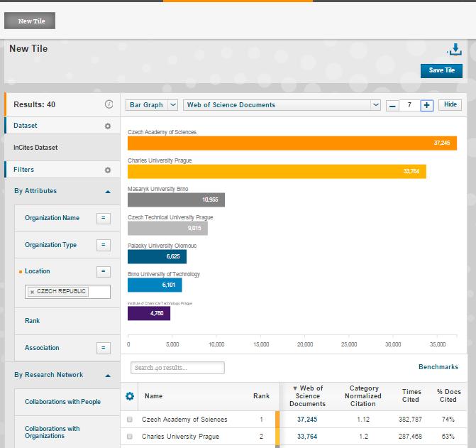
Task: Toggle Organization Name operator button
Action: pyautogui.click(x=103, y=218)
